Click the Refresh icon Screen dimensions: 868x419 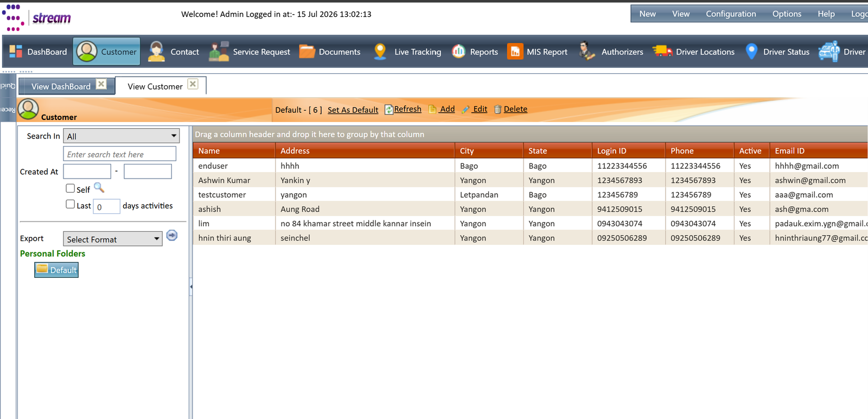[x=388, y=110]
